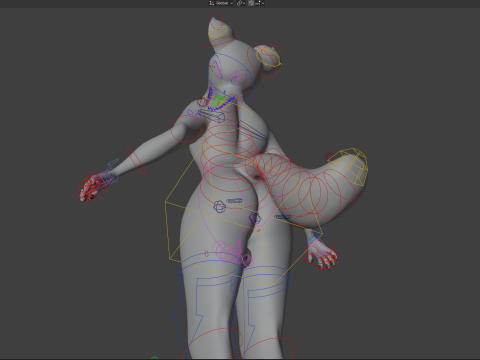The image size is (480, 360).
Task: Open the pivot point link-icon dropdown
Action: click(241, 3)
